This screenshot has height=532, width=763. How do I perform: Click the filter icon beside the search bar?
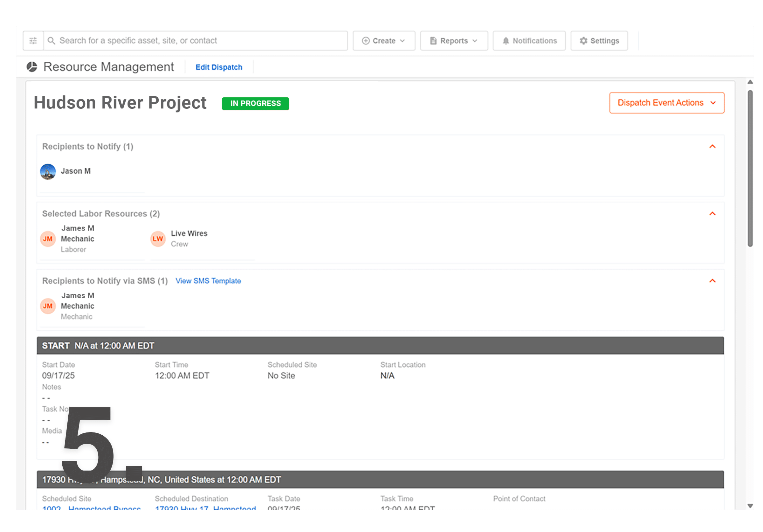pyautogui.click(x=33, y=40)
